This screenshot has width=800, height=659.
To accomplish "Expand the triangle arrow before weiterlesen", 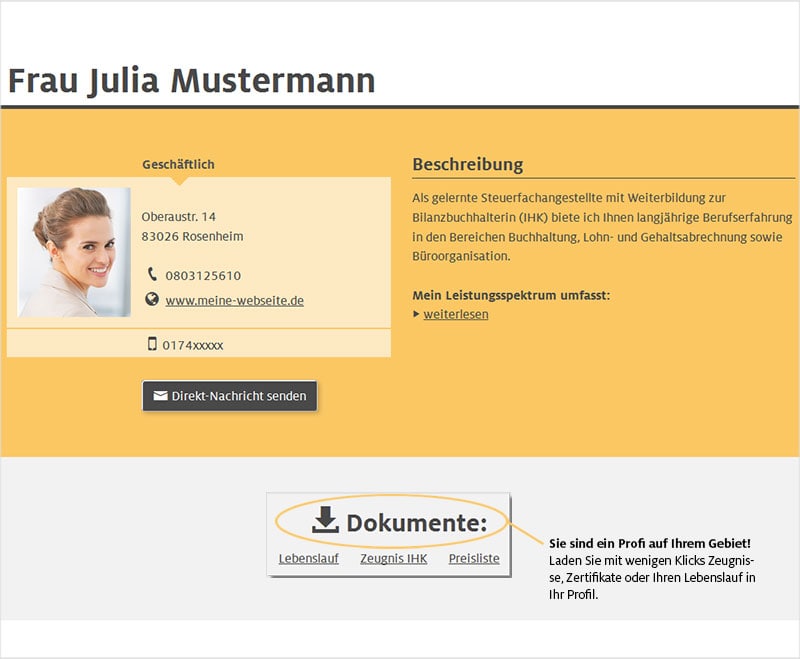I will tap(416, 314).
